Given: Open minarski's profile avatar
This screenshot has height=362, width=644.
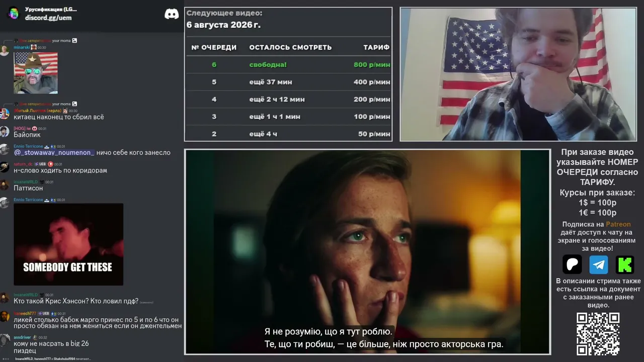Looking at the screenshot, I should pyautogui.click(x=5, y=51).
